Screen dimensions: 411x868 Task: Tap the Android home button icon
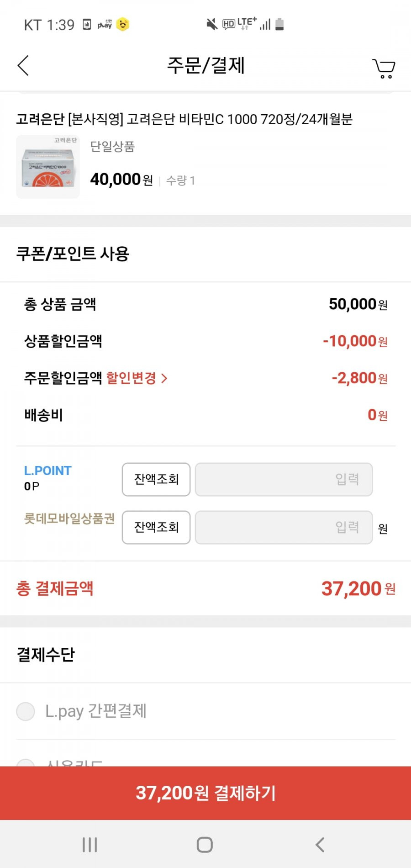[x=205, y=845]
